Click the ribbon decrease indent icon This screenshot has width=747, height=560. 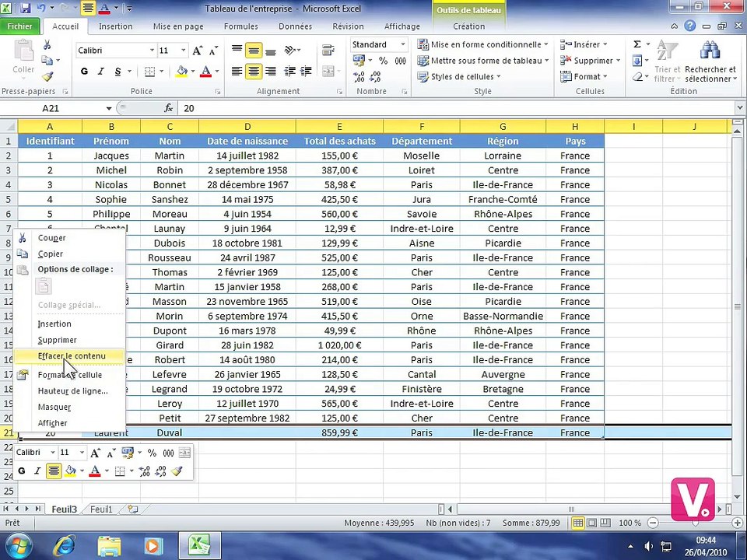tap(289, 72)
